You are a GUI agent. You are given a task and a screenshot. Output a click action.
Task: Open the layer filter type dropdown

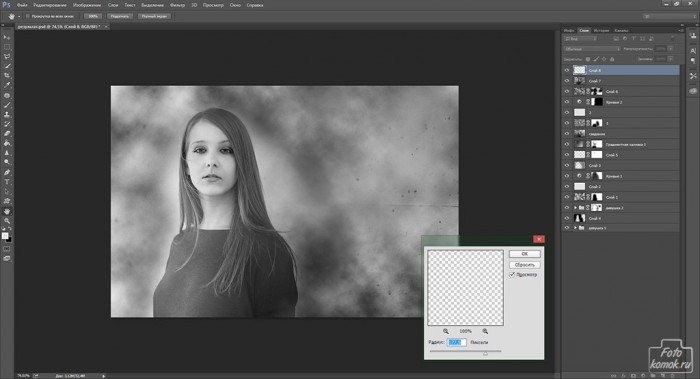pyautogui.click(x=581, y=39)
